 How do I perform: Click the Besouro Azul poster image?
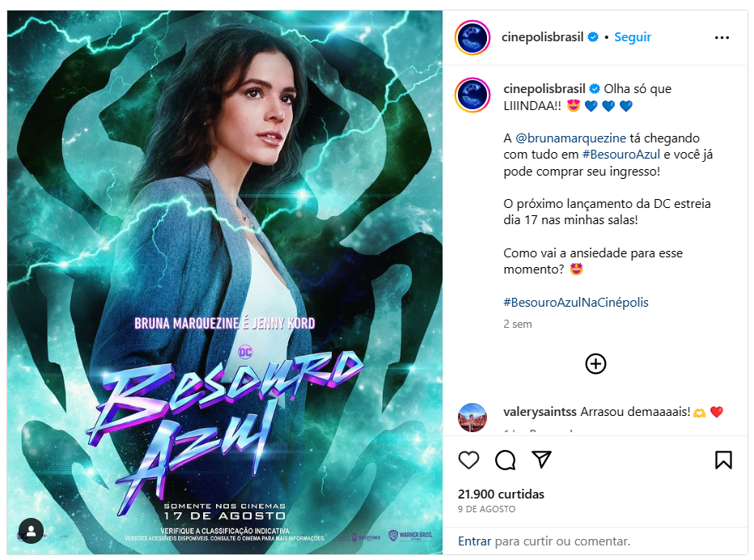click(x=225, y=282)
